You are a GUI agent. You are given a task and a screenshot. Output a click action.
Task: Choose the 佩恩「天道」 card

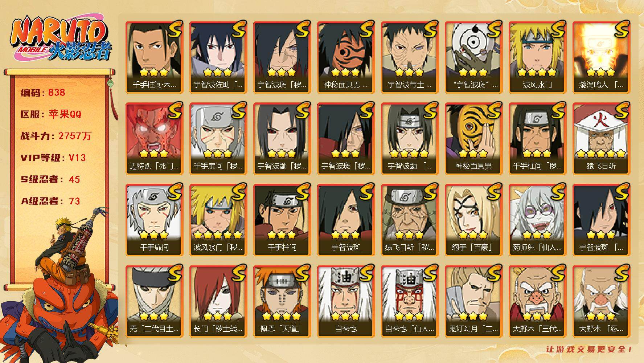(282, 301)
